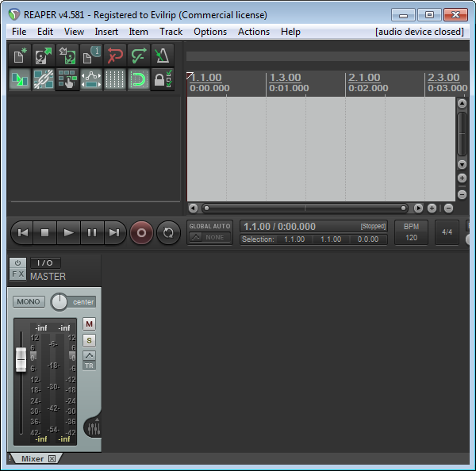The height and width of the screenshot is (471, 476).
Task: Toggle the metronome icon
Action: tap(163, 56)
